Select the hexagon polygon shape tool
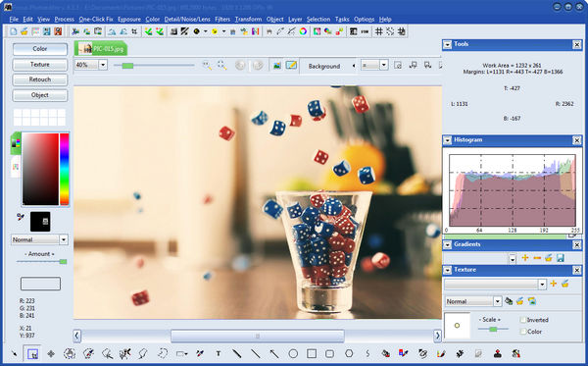 [x=349, y=353]
